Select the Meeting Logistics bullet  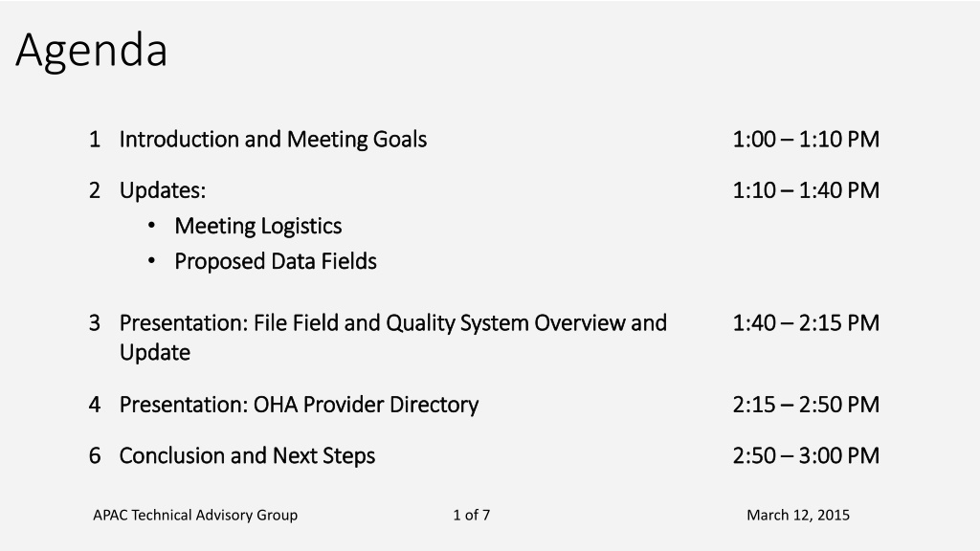tap(258, 226)
